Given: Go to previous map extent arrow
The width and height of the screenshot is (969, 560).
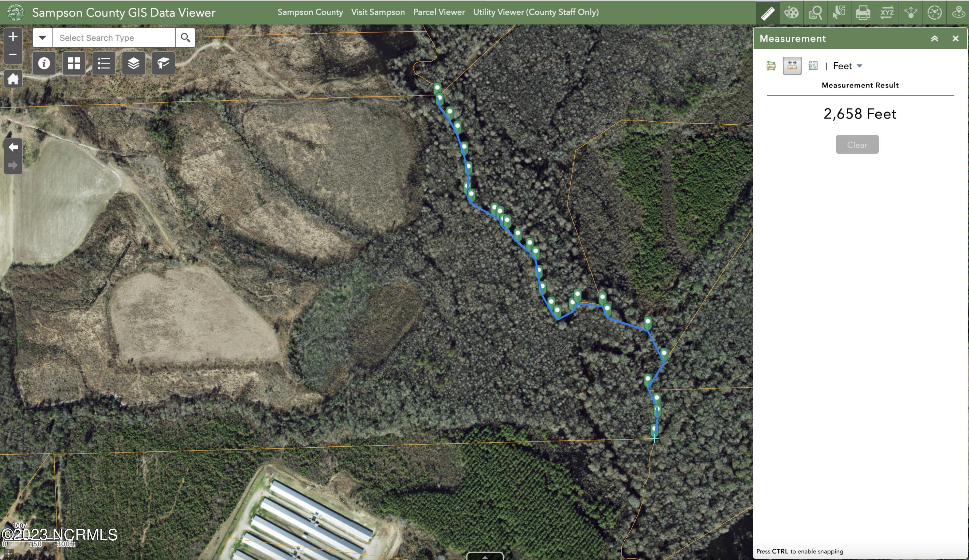Looking at the screenshot, I should tap(13, 147).
